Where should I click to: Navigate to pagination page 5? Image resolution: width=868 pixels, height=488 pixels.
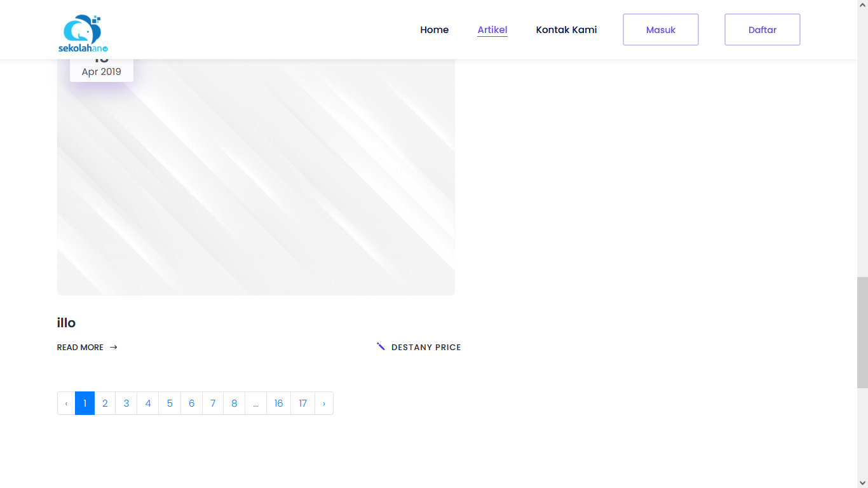(x=170, y=403)
